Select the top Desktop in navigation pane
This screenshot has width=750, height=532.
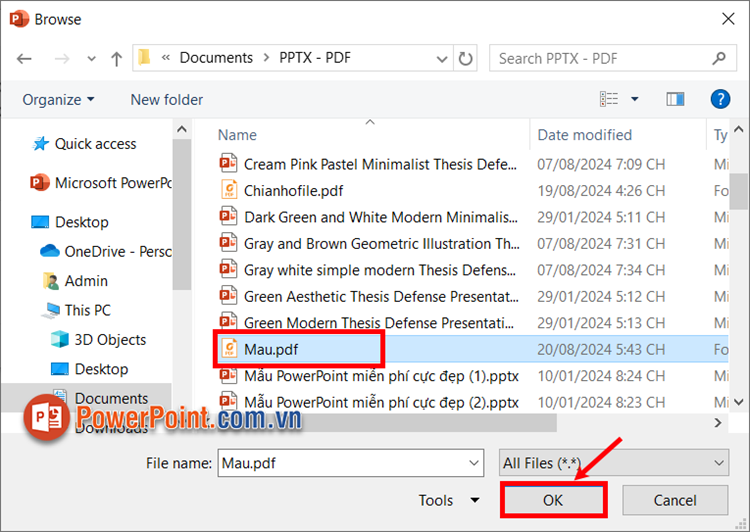70,222
